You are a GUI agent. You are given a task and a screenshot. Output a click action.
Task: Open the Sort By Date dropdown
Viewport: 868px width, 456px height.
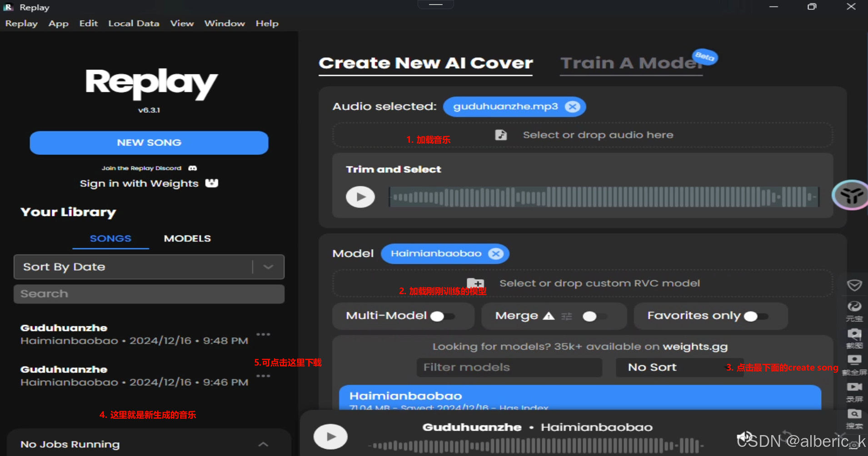149,267
